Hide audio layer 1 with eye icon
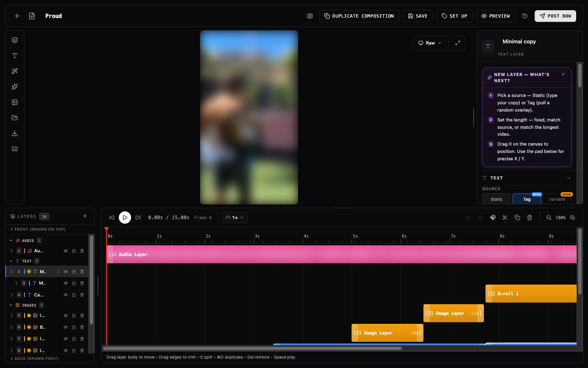The width and height of the screenshot is (588, 368). (66, 251)
